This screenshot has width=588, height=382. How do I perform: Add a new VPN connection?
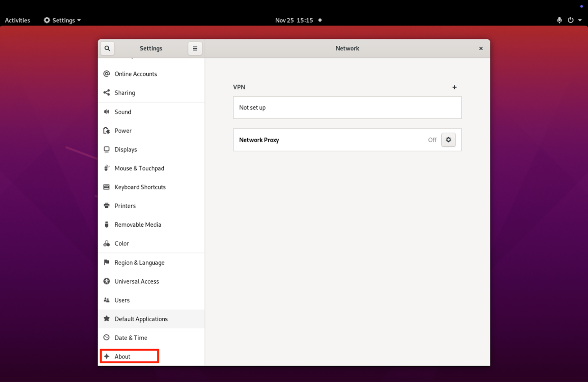[x=454, y=87]
